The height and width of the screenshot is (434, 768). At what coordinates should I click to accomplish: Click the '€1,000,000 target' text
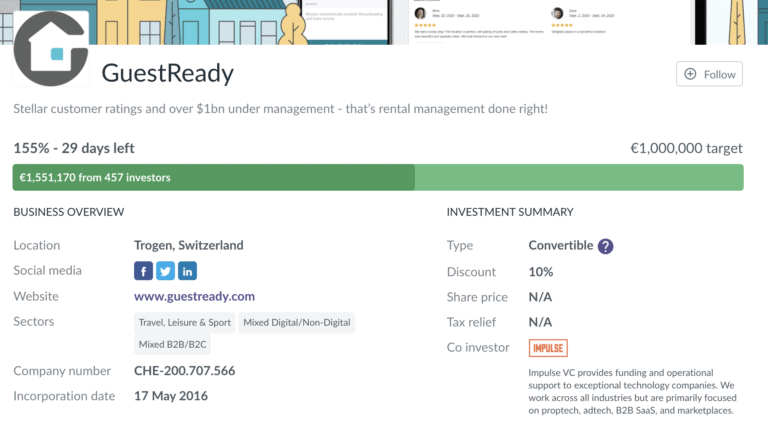pyautogui.click(x=686, y=148)
